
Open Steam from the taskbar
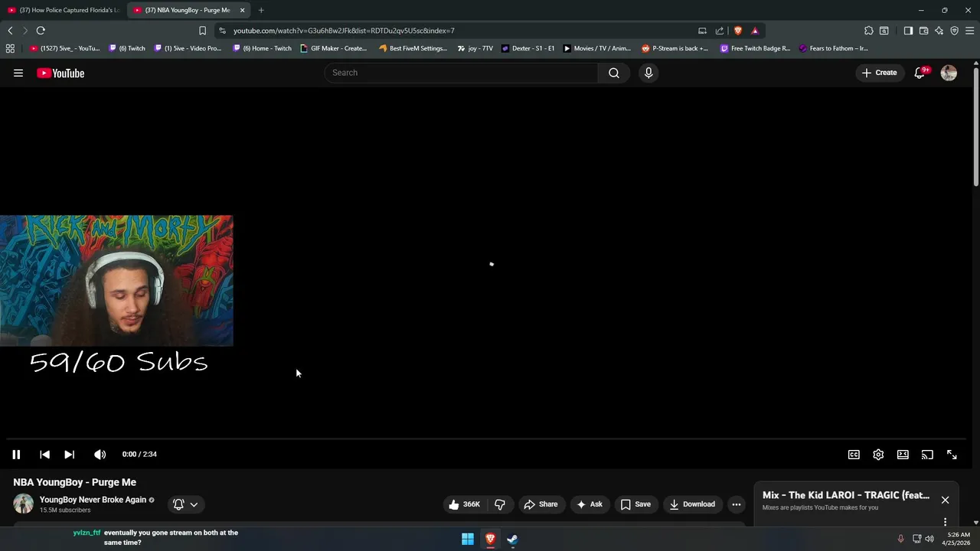tap(512, 539)
